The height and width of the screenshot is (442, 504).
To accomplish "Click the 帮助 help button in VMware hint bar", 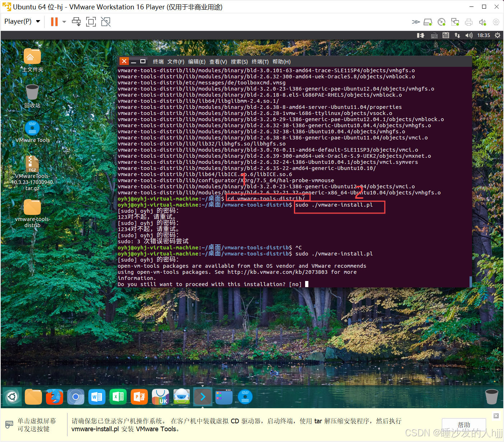I will point(464,425).
